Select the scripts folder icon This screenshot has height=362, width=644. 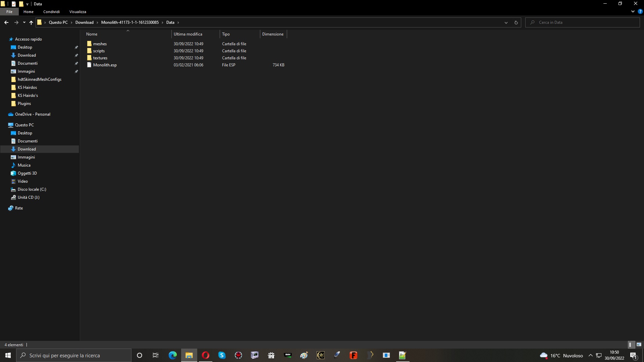(x=89, y=51)
